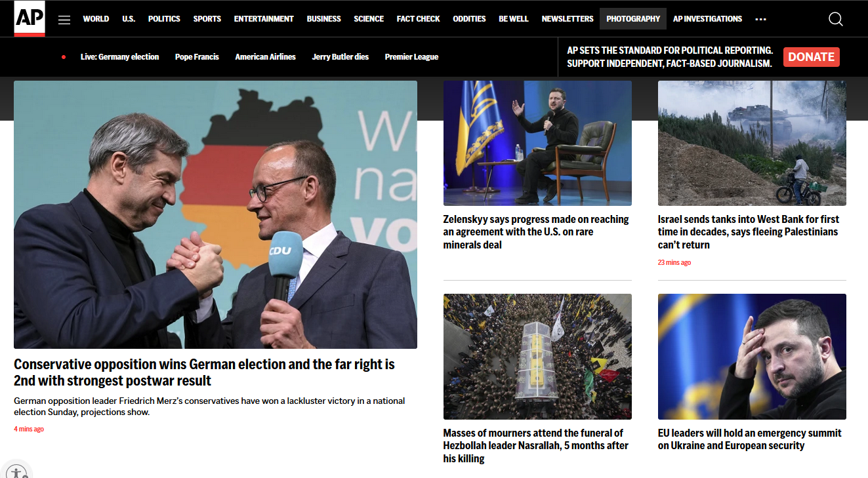Select World in the navigation bar

(96, 19)
